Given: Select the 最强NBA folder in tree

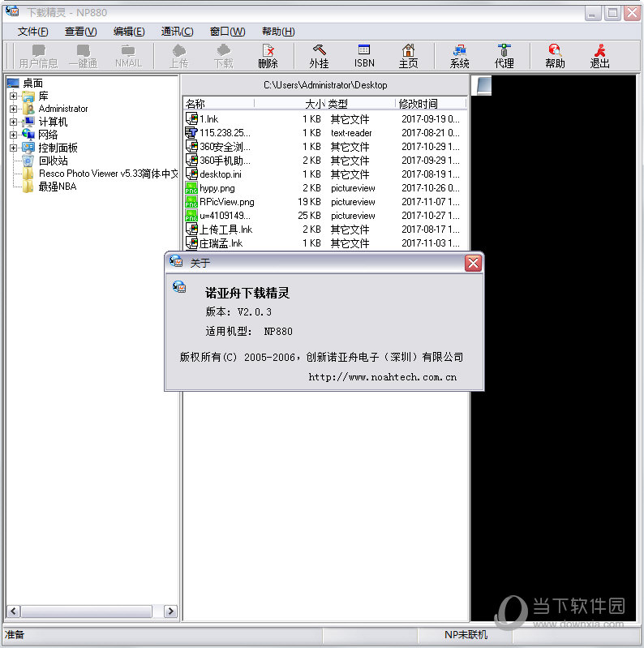Looking at the screenshot, I should [x=58, y=187].
